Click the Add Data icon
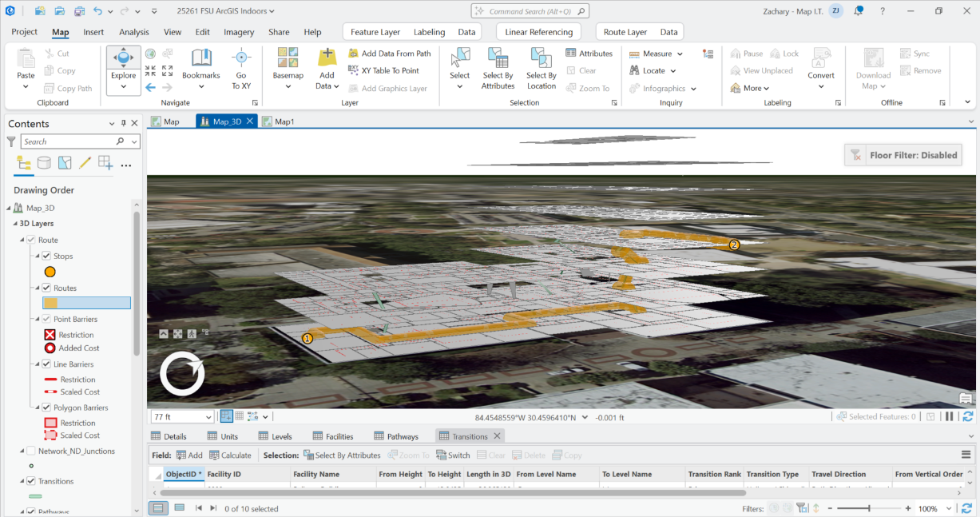The width and height of the screenshot is (980, 517). [x=326, y=58]
